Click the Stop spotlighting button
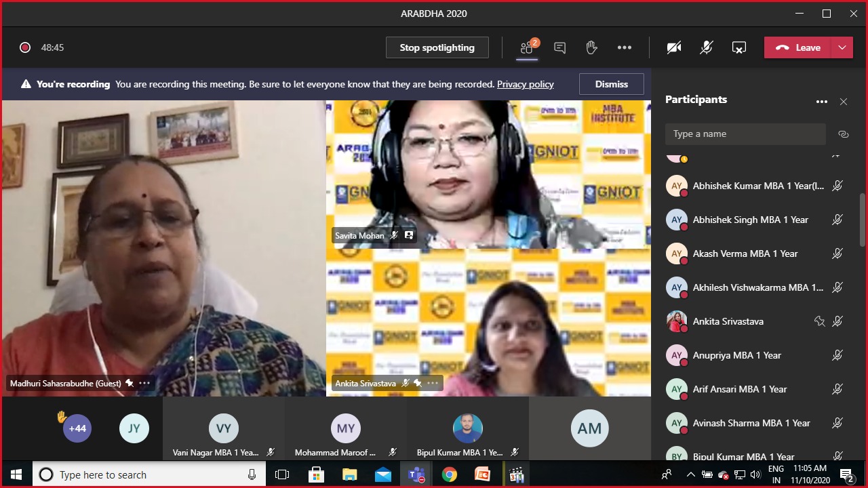The width and height of the screenshot is (868, 488). 437,47
